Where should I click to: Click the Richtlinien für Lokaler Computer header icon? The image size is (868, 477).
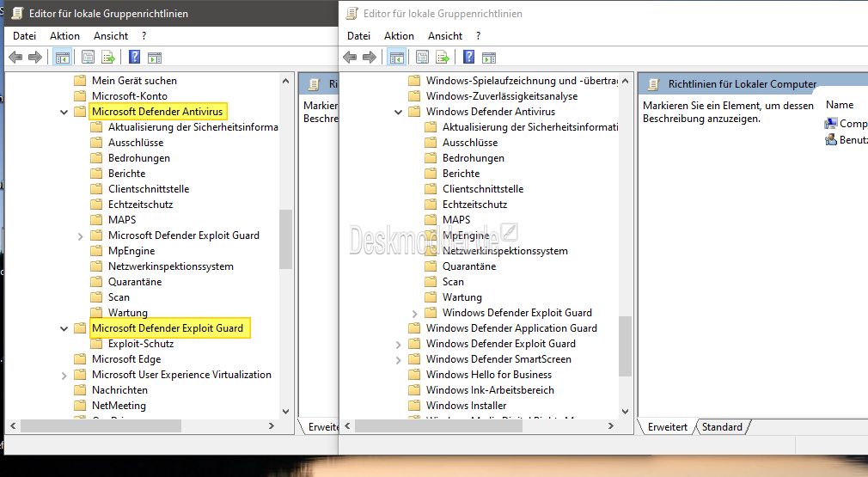click(x=654, y=84)
